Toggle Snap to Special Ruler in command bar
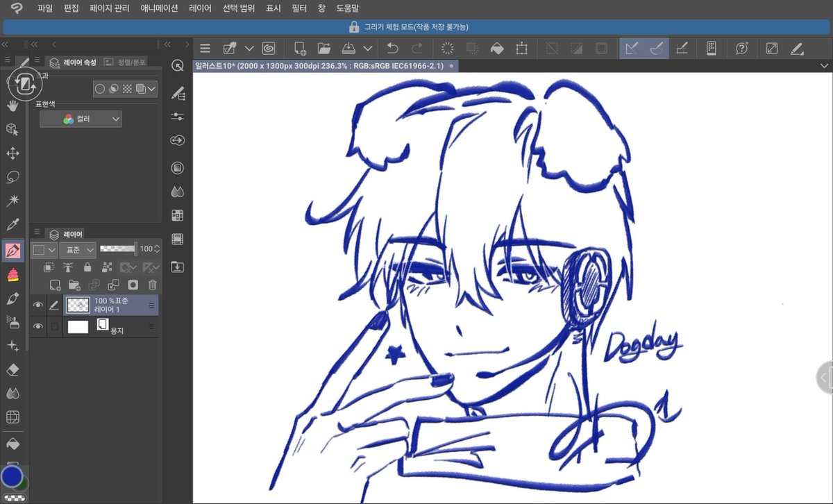Screen dimensions: 833x504 657,49
